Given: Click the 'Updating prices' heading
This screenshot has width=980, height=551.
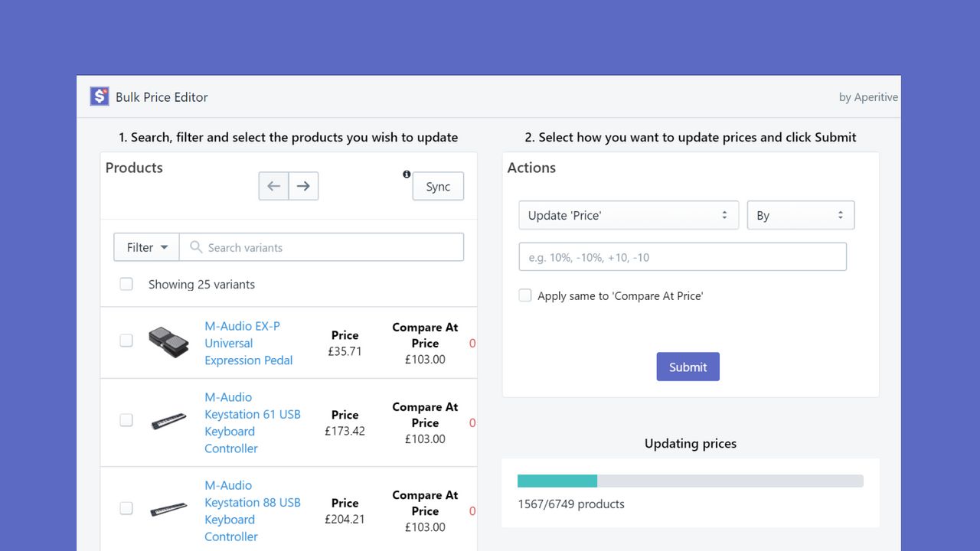Looking at the screenshot, I should [691, 443].
